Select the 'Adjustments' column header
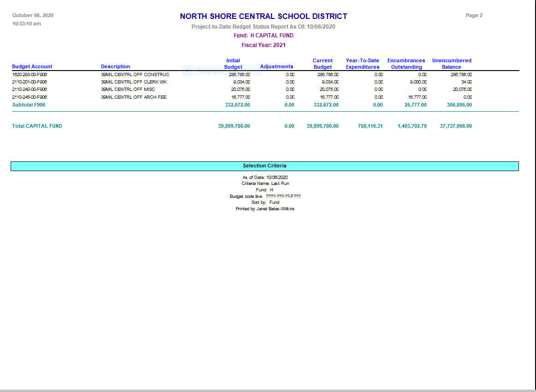Screen dimensions: 536x392 [x=277, y=67]
